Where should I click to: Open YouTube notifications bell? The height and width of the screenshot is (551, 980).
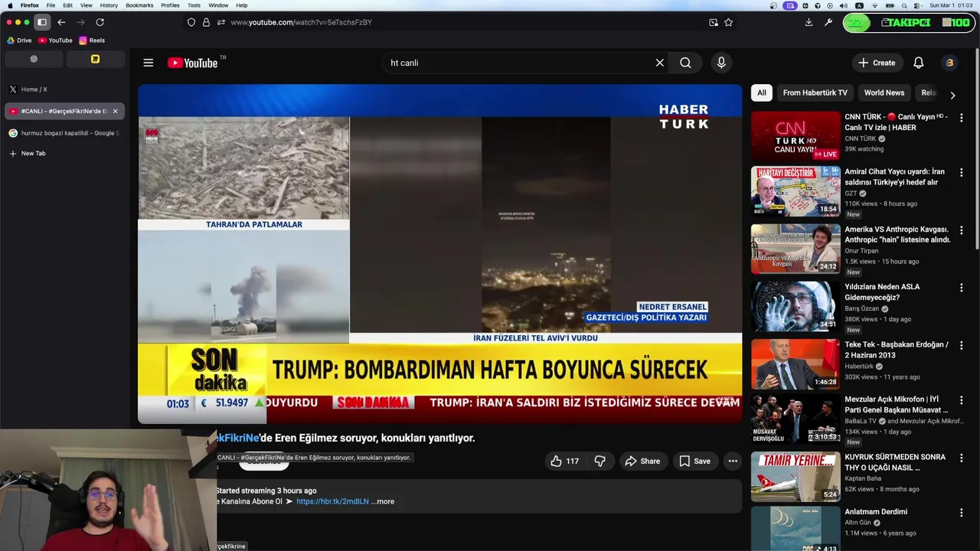[x=919, y=63]
